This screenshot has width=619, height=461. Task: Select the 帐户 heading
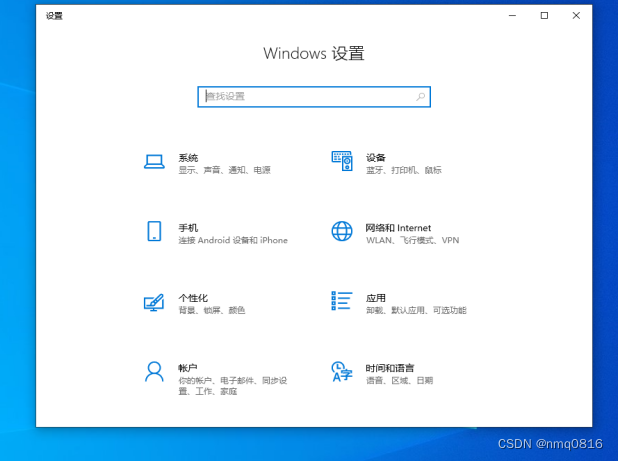pos(188,368)
